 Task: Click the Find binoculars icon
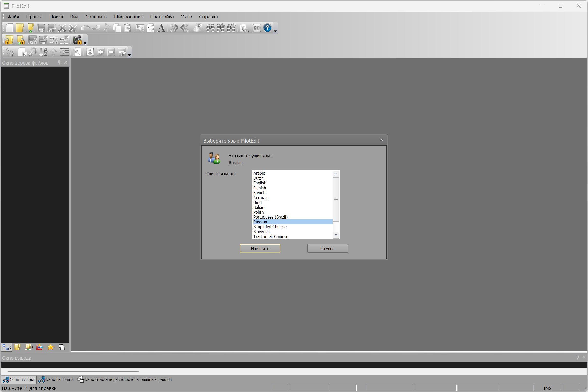pyautogui.click(x=210, y=28)
